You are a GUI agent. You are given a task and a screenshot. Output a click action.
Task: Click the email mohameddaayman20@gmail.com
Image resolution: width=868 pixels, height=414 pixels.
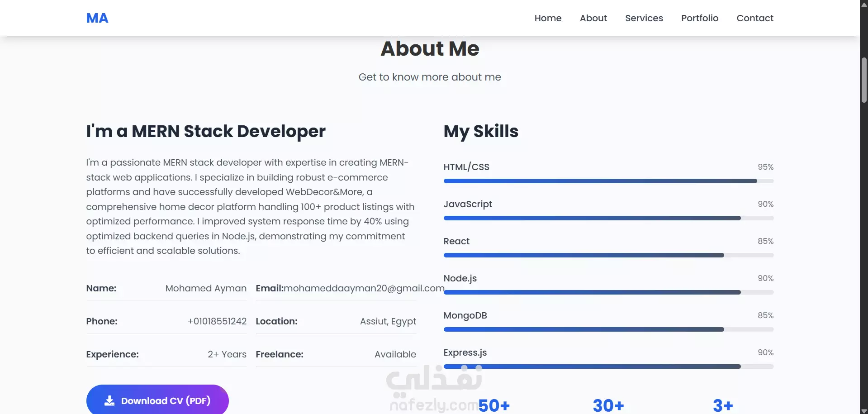point(364,288)
